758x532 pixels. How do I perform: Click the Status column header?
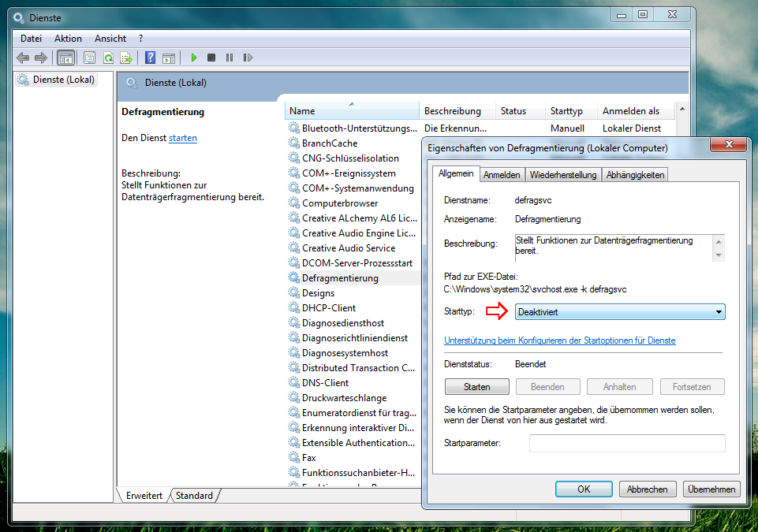[x=520, y=110]
